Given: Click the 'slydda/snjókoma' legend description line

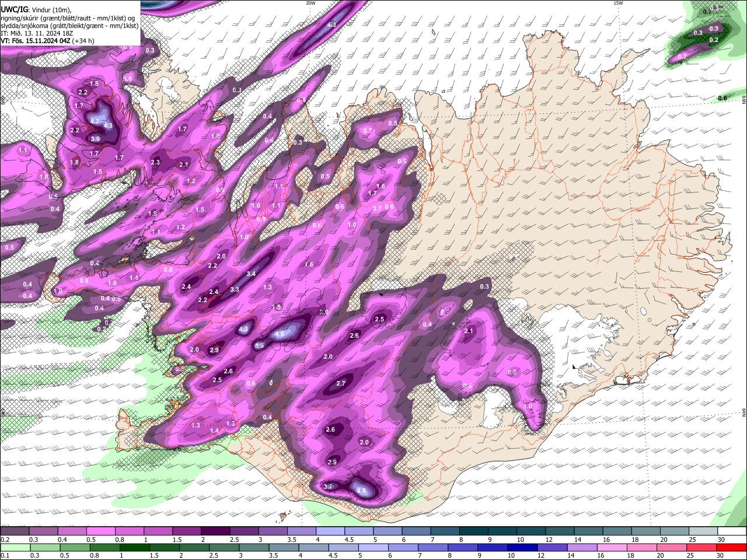Looking at the screenshot, I should point(69,26).
